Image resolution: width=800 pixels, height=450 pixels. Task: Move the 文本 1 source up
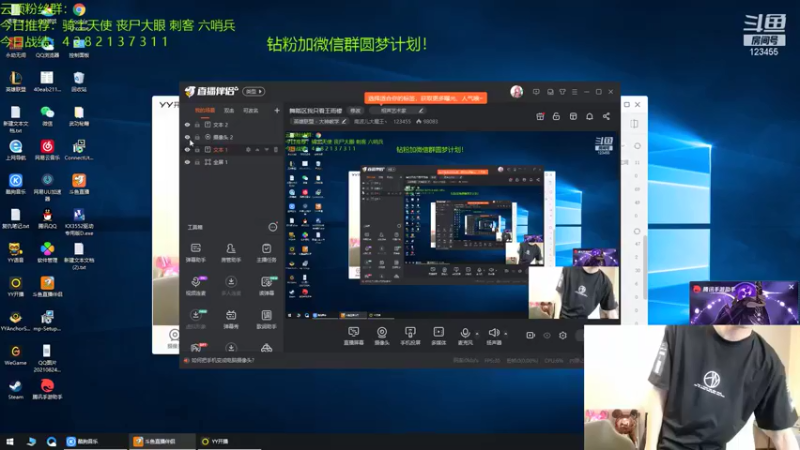point(257,149)
